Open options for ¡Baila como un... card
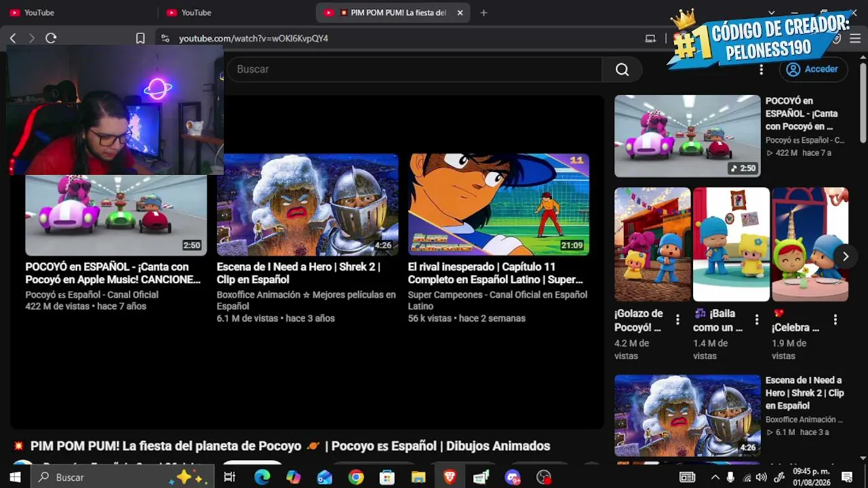868x488 pixels. click(757, 320)
